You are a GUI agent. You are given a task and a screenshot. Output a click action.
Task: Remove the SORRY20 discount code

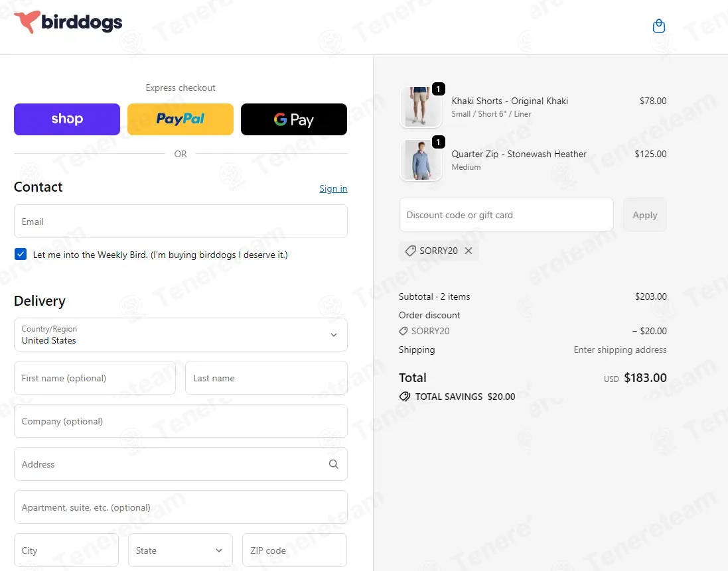(x=469, y=251)
